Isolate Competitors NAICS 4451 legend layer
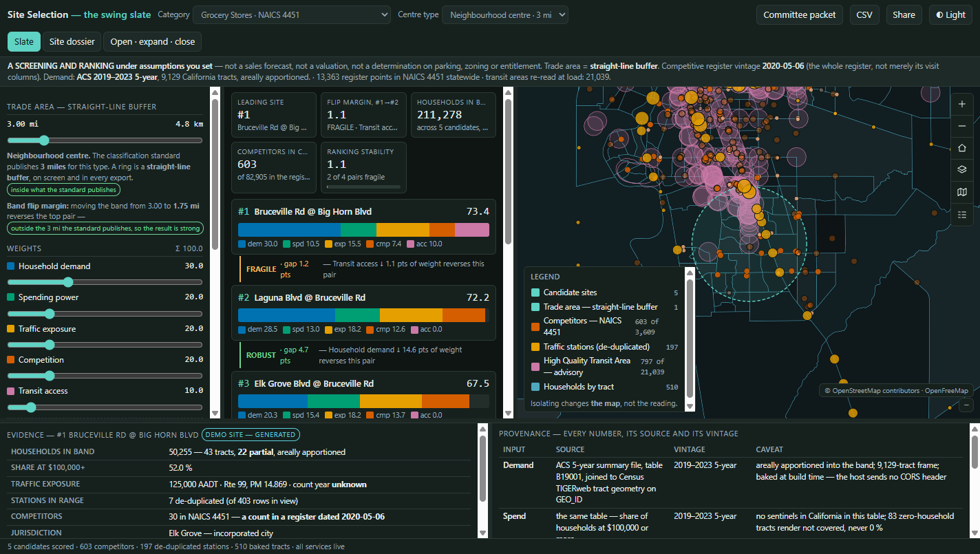 [x=604, y=326]
